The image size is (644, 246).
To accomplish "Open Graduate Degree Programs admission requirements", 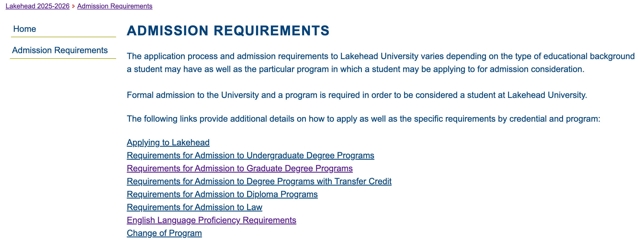I will click(240, 168).
